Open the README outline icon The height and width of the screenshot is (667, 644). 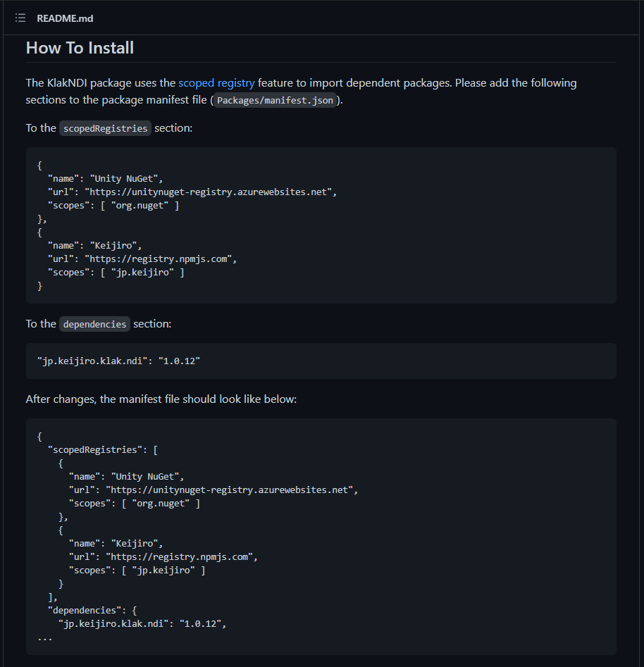click(20, 18)
